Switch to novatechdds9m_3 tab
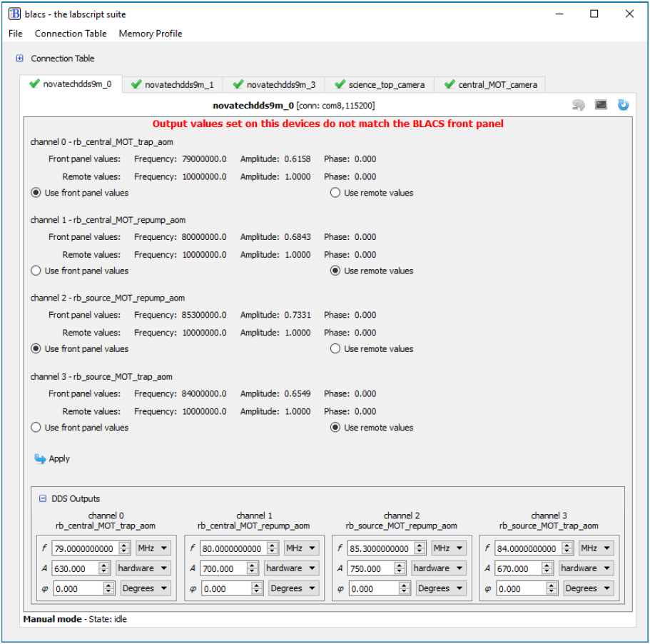This screenshot has height=644, width=650. [274, 84]
